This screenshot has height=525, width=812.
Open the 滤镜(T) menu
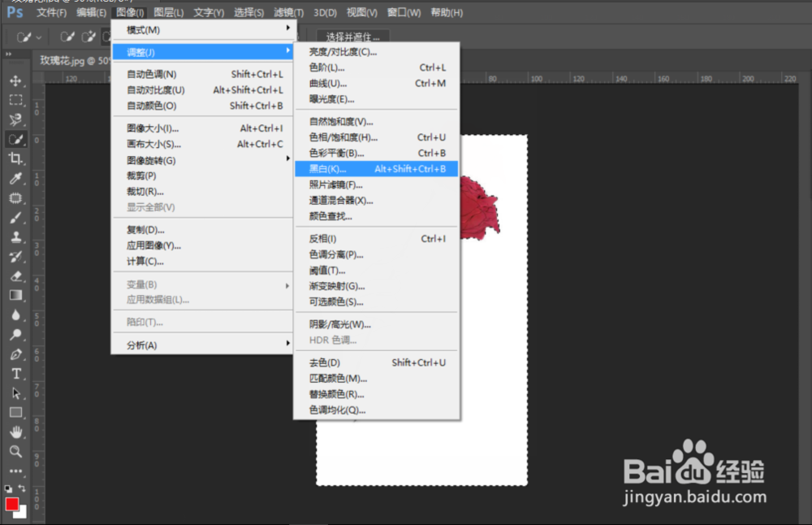coord(288,11)
